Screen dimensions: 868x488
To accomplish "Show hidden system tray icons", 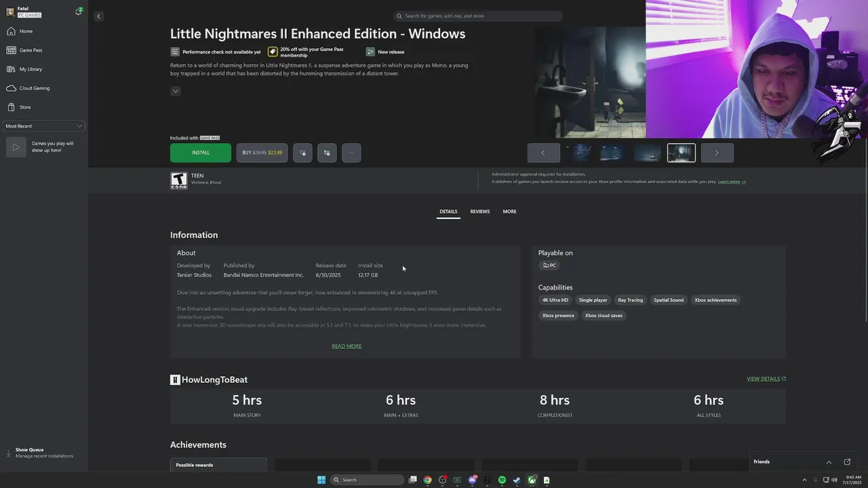I will point(804,480).
